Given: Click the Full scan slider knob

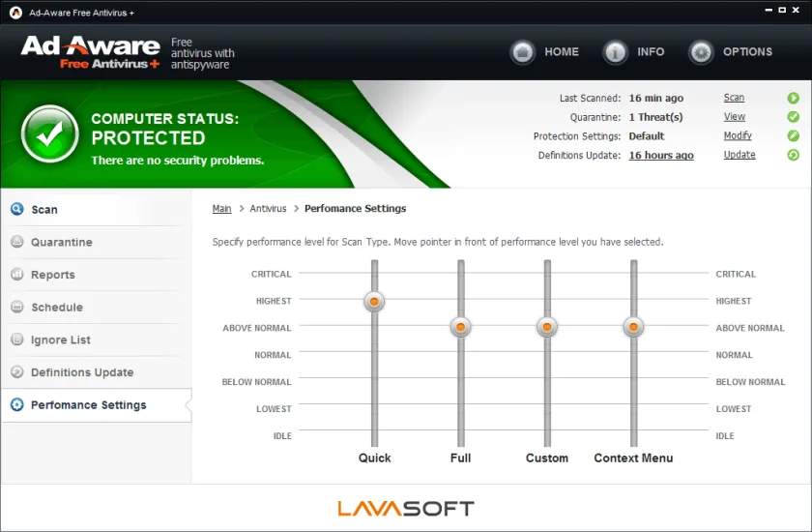Looking at the screenshot, I should (460, 327).
